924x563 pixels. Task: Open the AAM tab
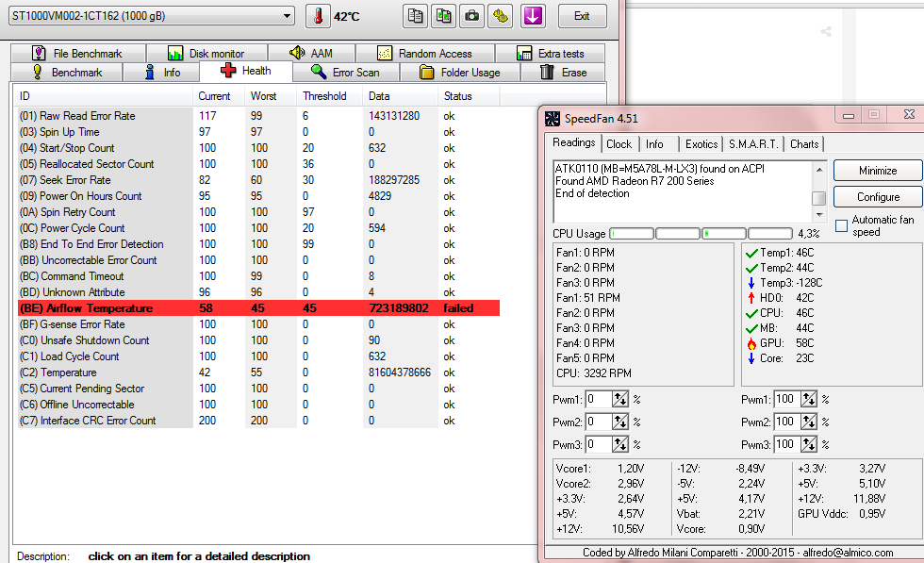[x=311, y=53]
